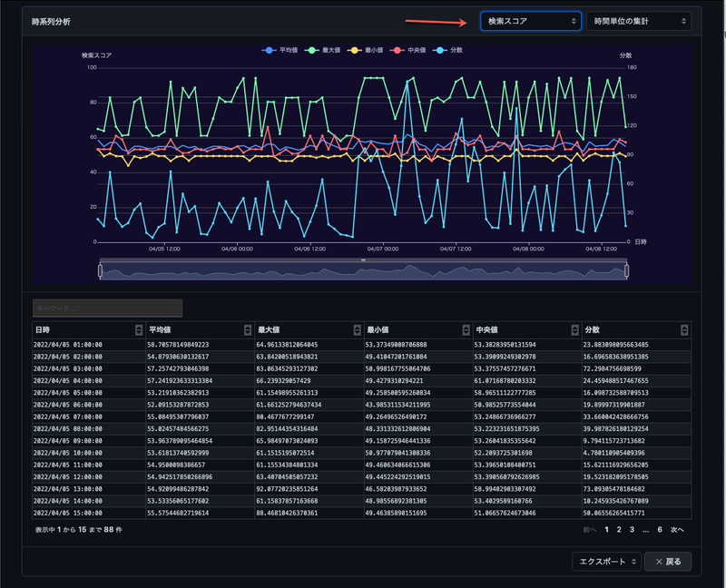Click the 分散 column sort icon
Image resolution: width=726 pixels, height=588 pixels.
click(x=684, y=330)
